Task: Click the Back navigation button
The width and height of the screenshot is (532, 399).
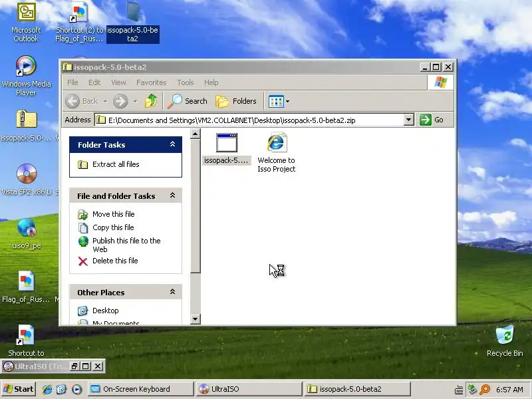Action: coord(81,101)
